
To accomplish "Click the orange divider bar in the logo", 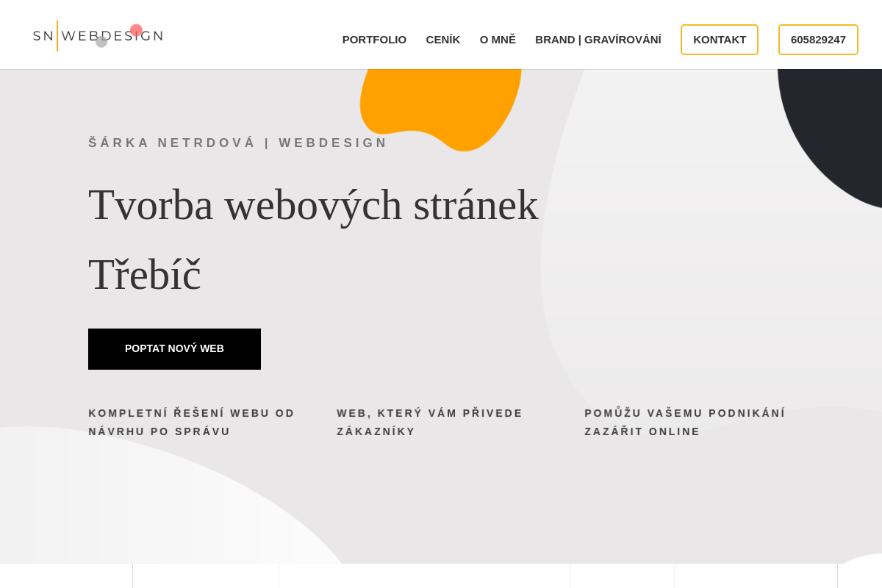I will (57, 35).
